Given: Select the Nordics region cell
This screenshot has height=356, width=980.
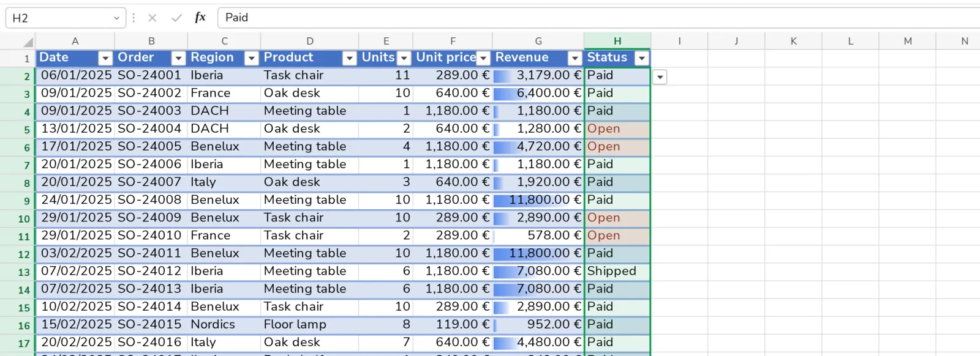Looking at the screenshot, I should tap(224, 325).
